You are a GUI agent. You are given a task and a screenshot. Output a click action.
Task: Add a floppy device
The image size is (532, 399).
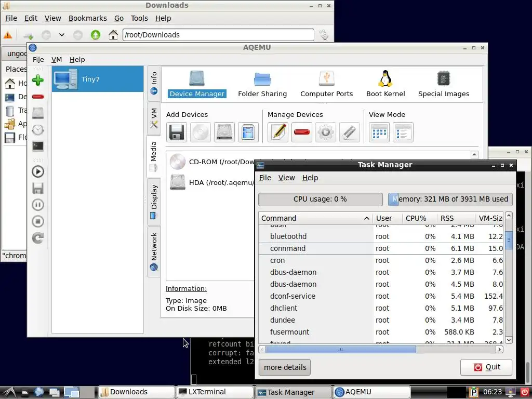pyautogui.click(x=177, y=132)
